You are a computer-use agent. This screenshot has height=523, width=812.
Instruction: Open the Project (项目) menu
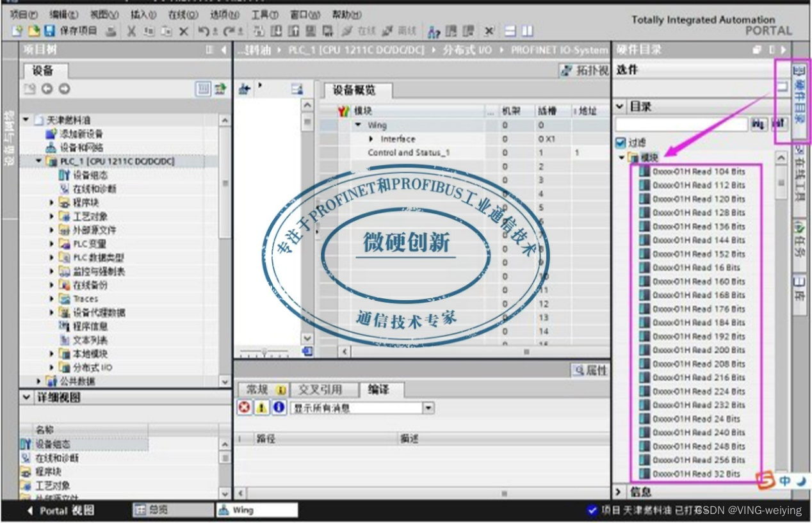click(24, 13)
